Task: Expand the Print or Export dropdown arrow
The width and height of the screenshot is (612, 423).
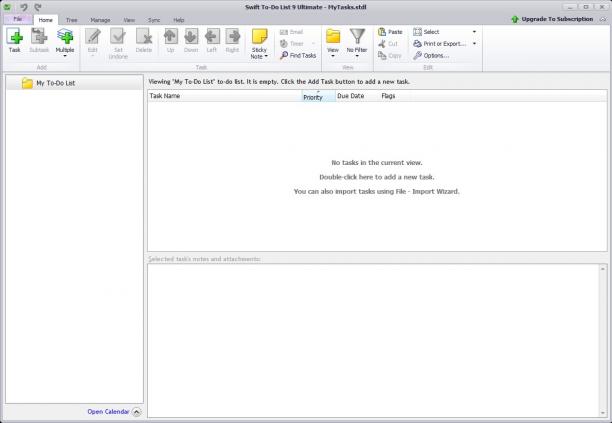Action: (474, 44)
